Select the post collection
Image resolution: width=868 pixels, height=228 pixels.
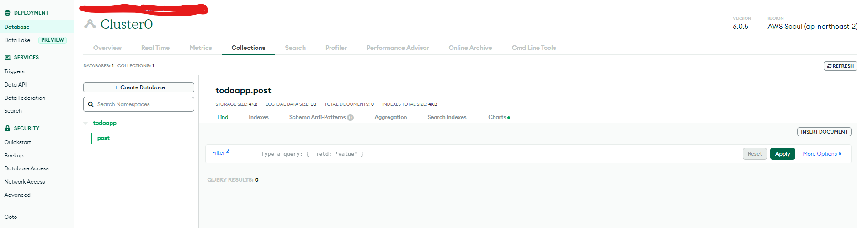pos(103,138)
